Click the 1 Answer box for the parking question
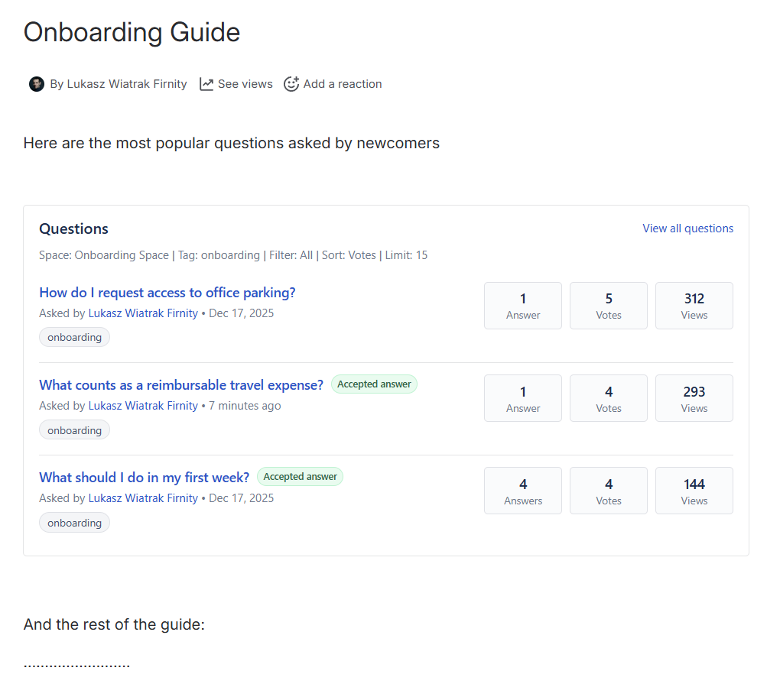Image resolution: width=780 pixels, height=700 pixels. click(523, 306)
